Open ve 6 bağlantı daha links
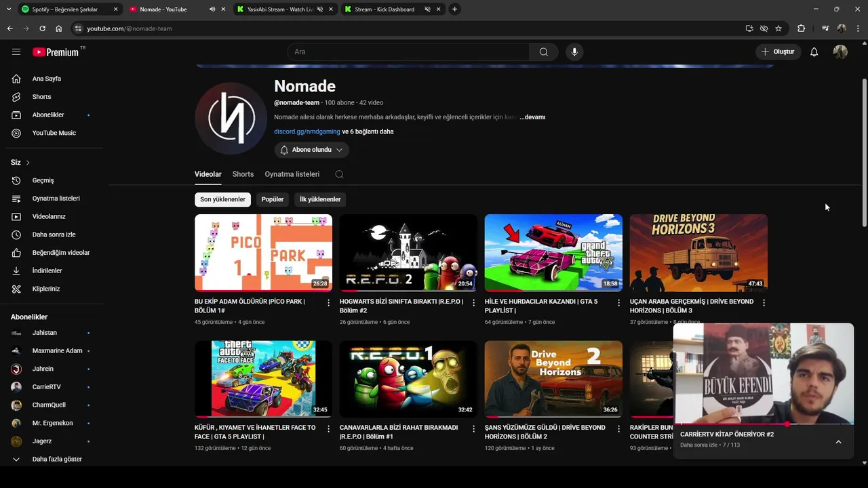Screen dimensions: 868x488 (368, 131)
